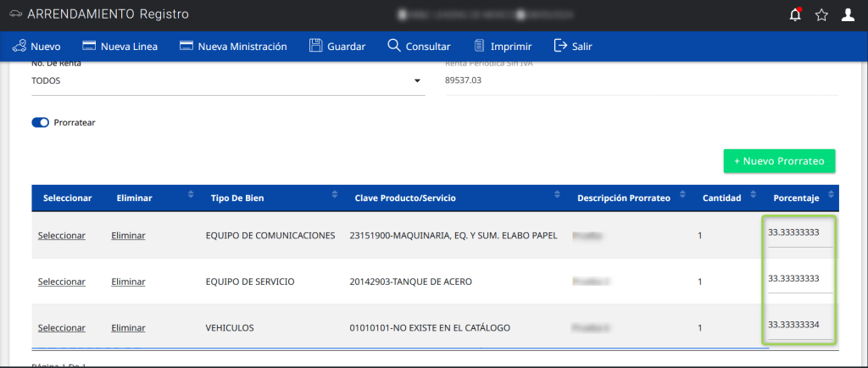Click the favorites star icon
This screenshot has width=868, height=368.
(x=821, y=14)
